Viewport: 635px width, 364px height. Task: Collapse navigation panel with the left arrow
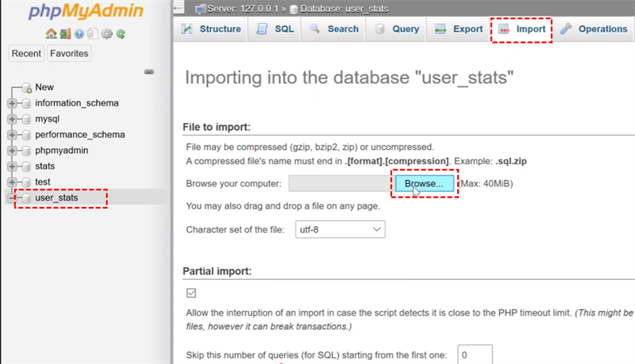tap(178, 8)
